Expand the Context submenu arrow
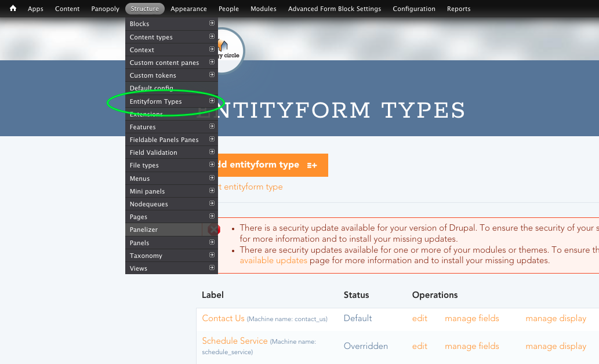The image size is (599, 364). pos(212,49)
